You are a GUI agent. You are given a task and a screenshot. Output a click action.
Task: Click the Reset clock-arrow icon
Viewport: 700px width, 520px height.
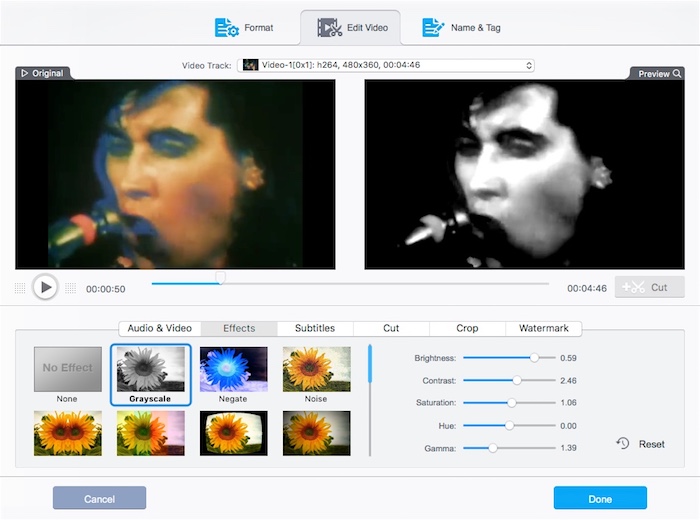coord(623,443)
